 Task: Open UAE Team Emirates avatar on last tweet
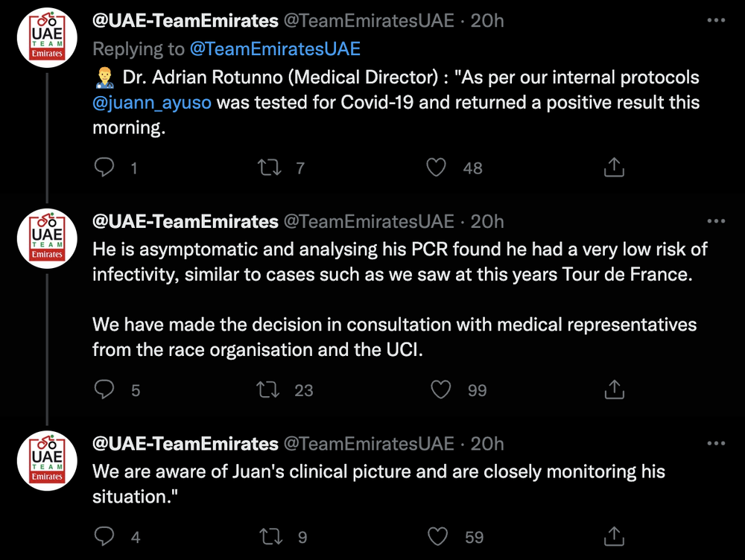click(x=47, y=460)
